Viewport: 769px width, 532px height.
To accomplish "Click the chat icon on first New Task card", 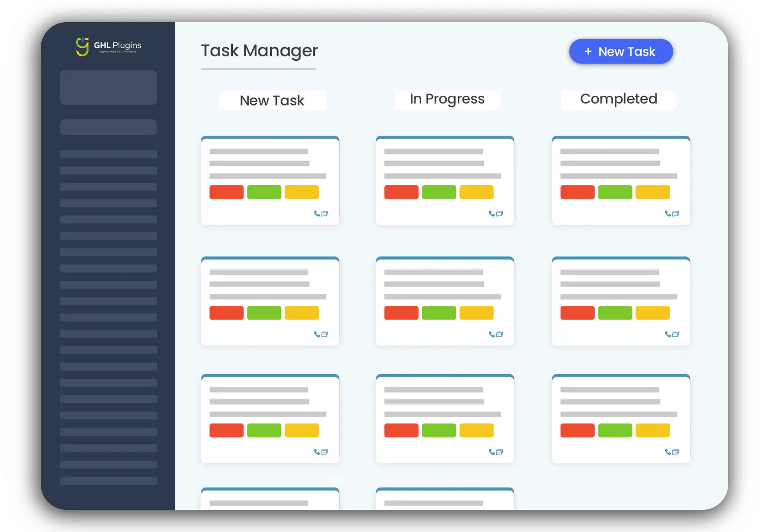I will pyautogui.click(x=325, y=214).
